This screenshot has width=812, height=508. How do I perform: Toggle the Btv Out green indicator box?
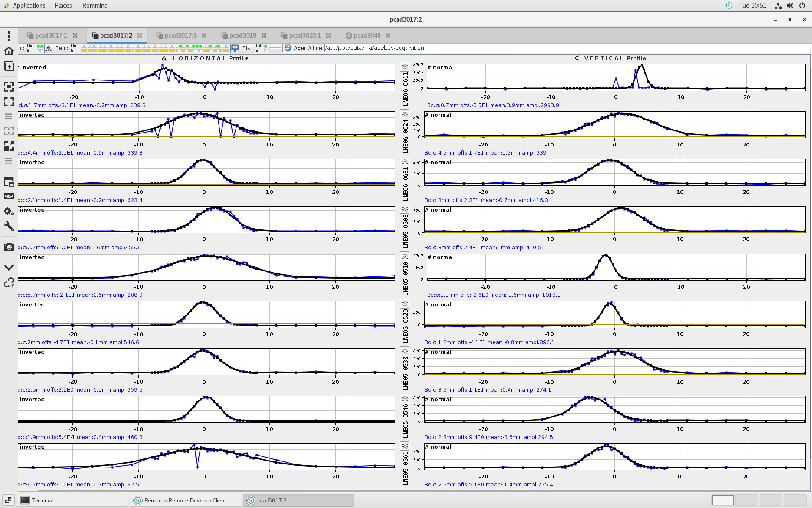266,46
